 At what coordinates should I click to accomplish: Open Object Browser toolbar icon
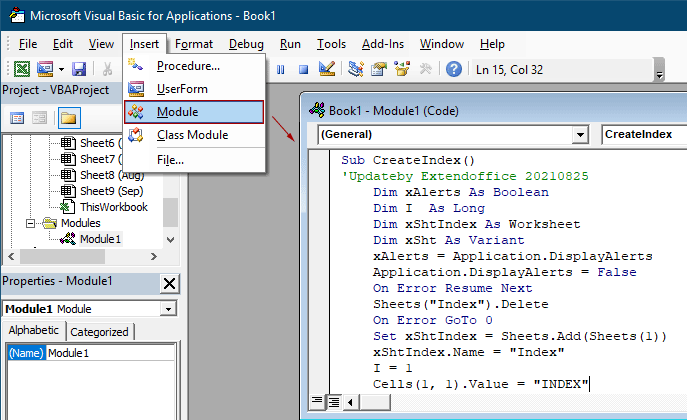click(402, 69)
